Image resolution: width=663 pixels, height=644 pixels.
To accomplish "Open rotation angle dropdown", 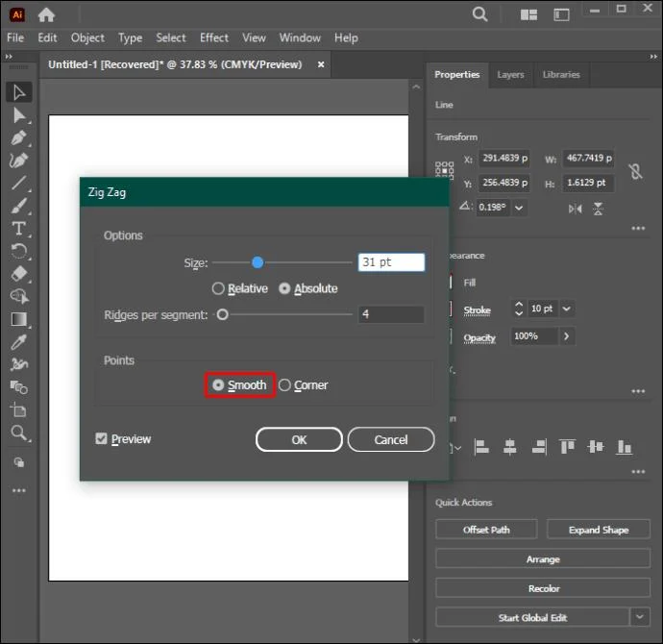I will click(519, 208).
